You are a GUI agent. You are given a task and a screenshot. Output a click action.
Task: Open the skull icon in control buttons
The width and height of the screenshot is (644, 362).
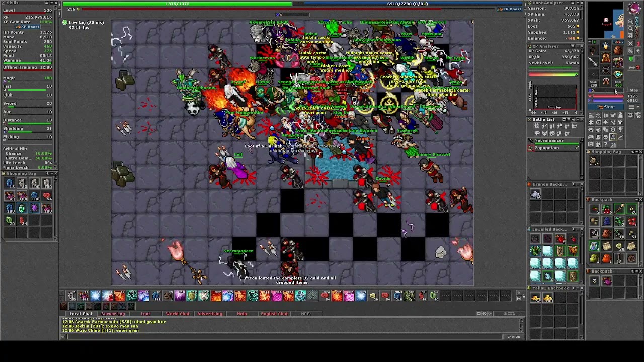pyautogui.click(x=605, y=137)
